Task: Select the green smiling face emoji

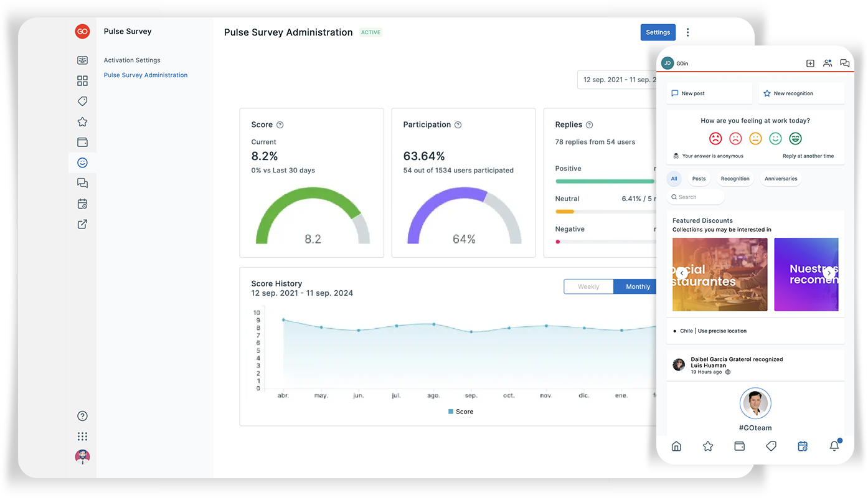Action: pyautogui.click(x=775, y=138)
